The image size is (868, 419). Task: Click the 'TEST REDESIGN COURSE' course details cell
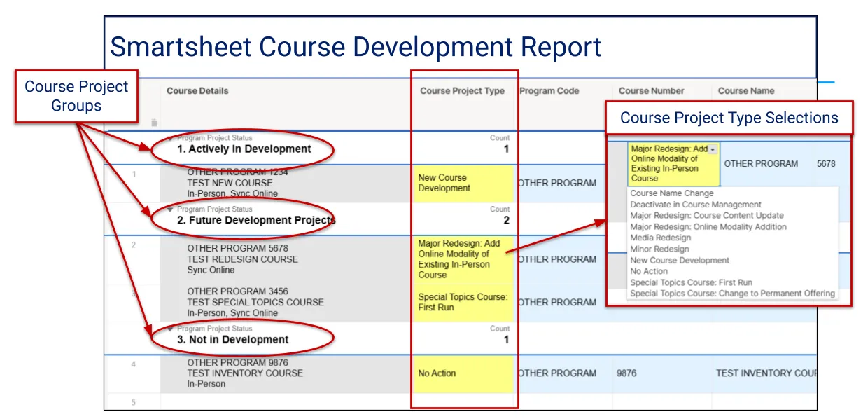point(286,259)
